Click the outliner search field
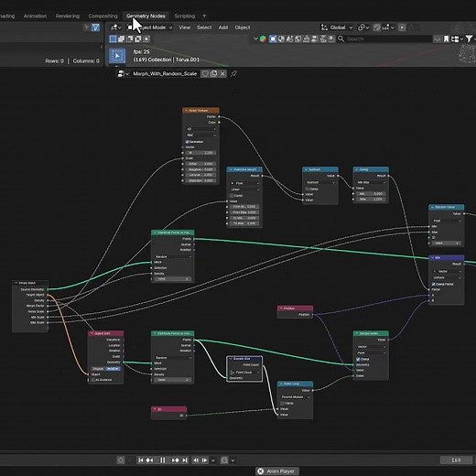 tap(384, 39)
